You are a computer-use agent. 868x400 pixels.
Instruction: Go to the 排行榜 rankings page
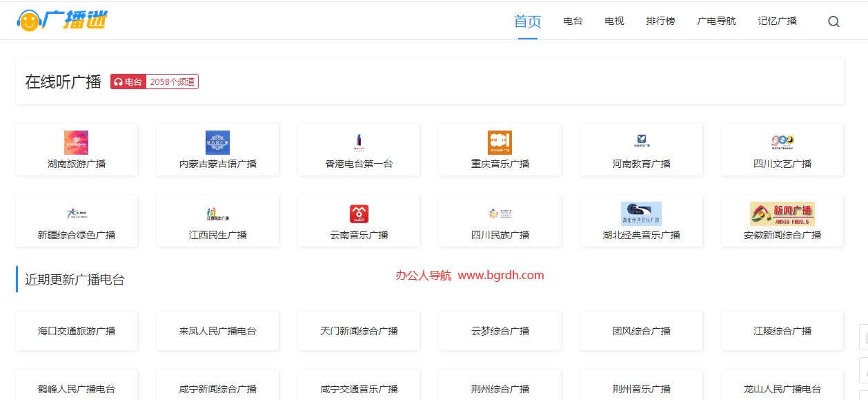tap(660, 21)
